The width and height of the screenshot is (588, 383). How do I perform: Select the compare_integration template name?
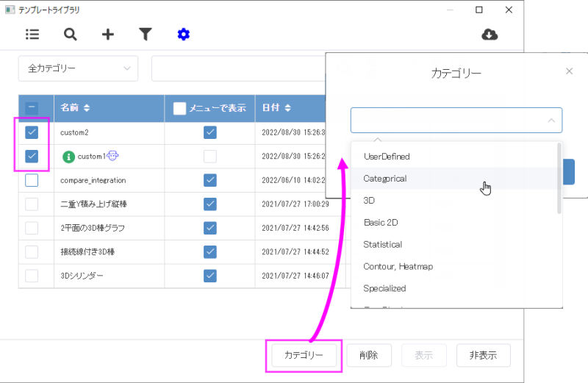click(93, 180)
